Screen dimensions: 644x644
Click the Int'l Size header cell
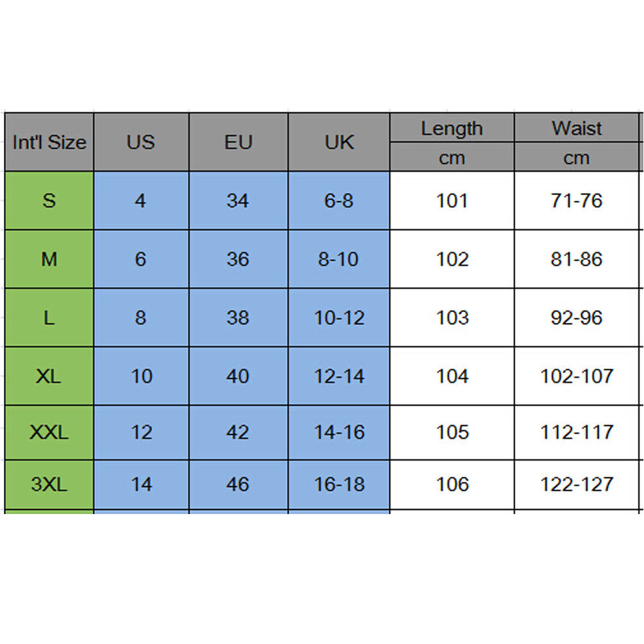pyautogui.click(x=49, y=142)
